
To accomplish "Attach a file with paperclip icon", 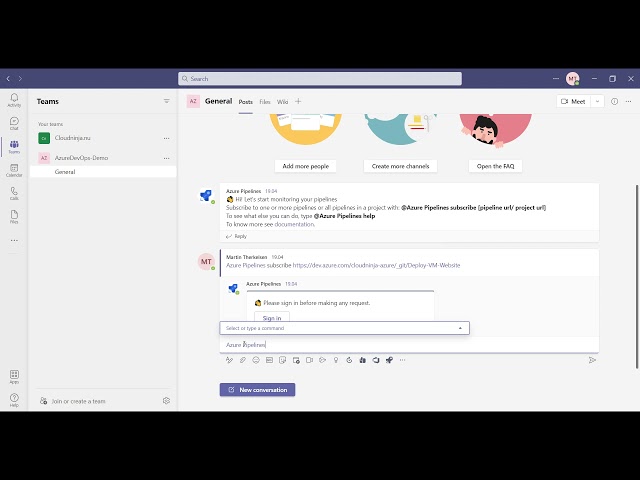I will pyautogui.click(x=243, y=360).
